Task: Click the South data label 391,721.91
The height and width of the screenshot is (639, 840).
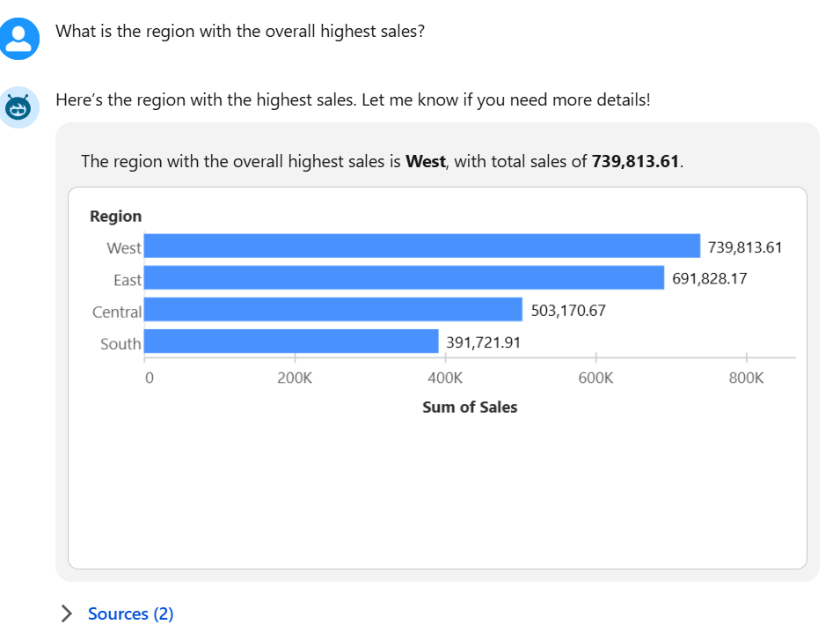Action: pyautogui.click(x=483, y=342)
